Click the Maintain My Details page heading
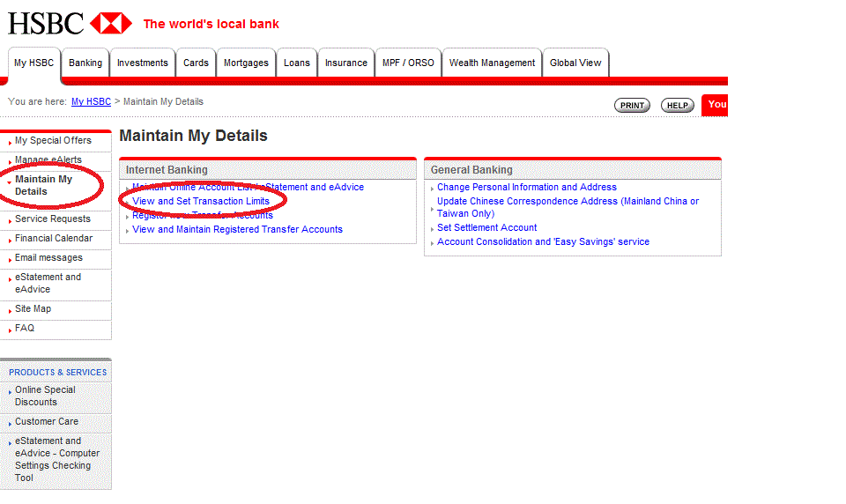 [x=193, y=136]
